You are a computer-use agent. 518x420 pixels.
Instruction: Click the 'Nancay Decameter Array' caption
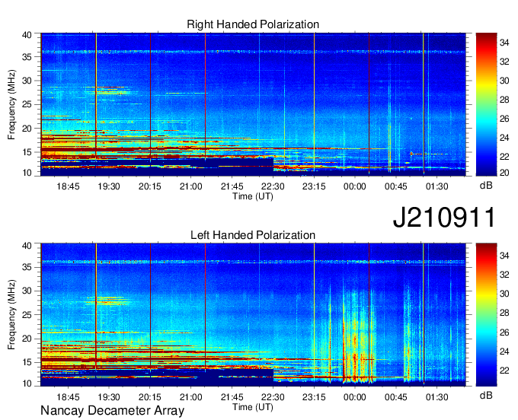pyautogui.click(x=112, y=411)
